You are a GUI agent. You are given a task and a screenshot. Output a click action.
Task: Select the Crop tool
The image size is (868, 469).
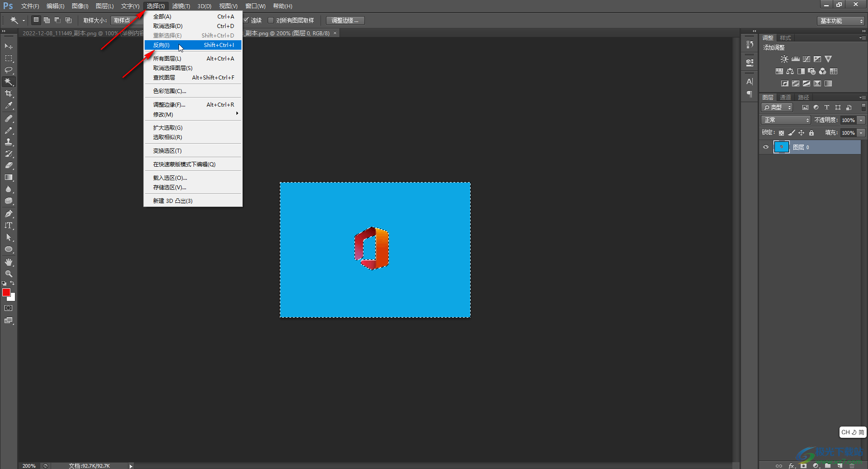point(9,94)
